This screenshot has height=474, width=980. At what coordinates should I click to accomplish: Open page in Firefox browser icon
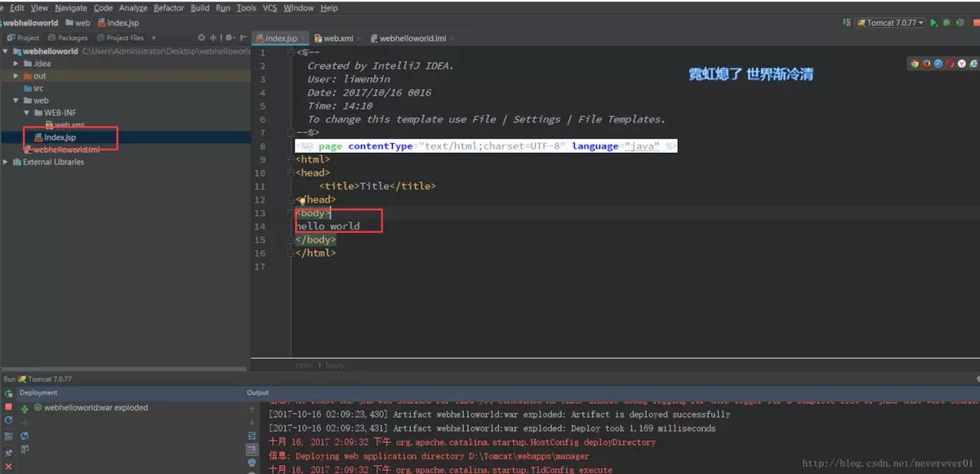coord(926,63)
